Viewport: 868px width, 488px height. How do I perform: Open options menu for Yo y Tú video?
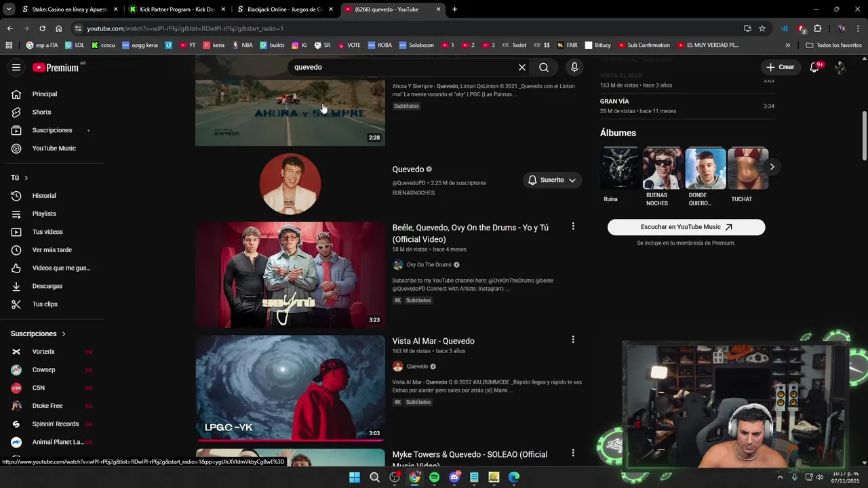click(573, 226)
